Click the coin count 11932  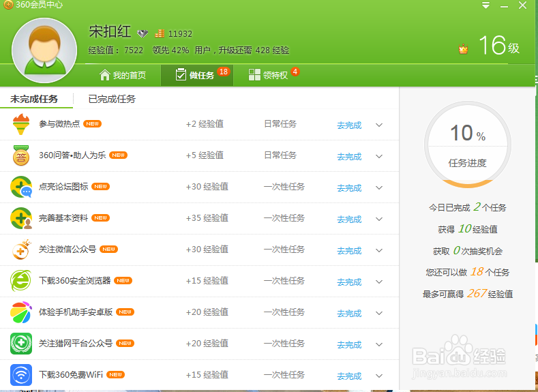(180, 34)
